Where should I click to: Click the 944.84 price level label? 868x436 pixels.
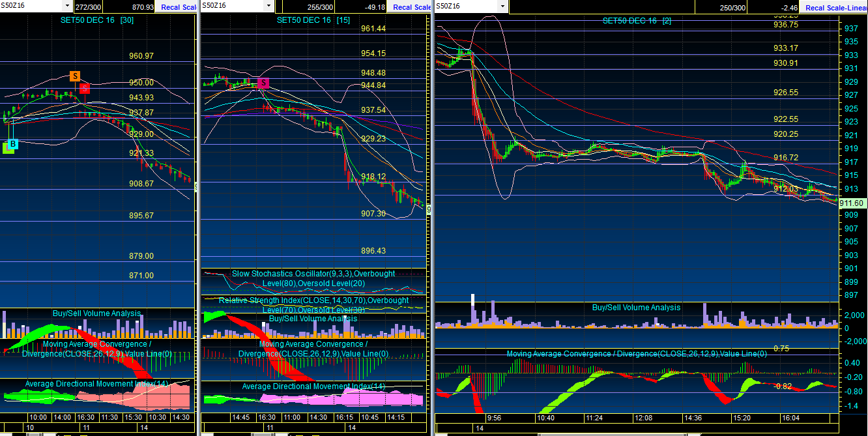[373, 85]
